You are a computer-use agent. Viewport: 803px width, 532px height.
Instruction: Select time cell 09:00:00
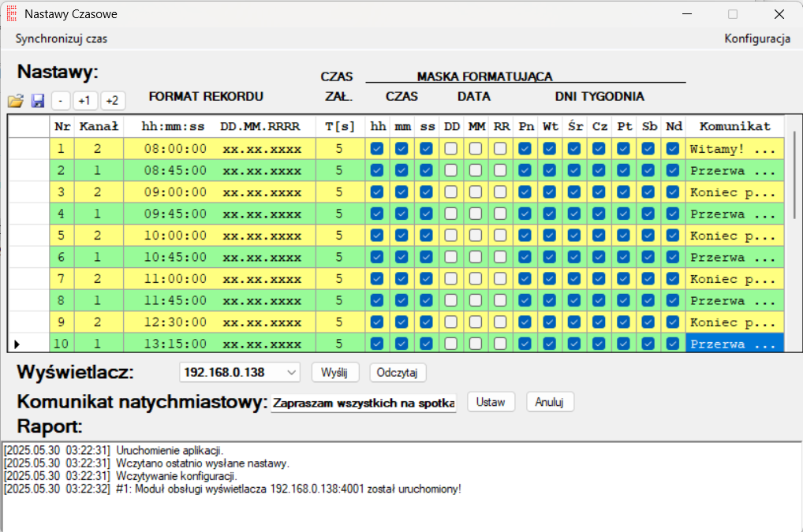click(175, 192)
